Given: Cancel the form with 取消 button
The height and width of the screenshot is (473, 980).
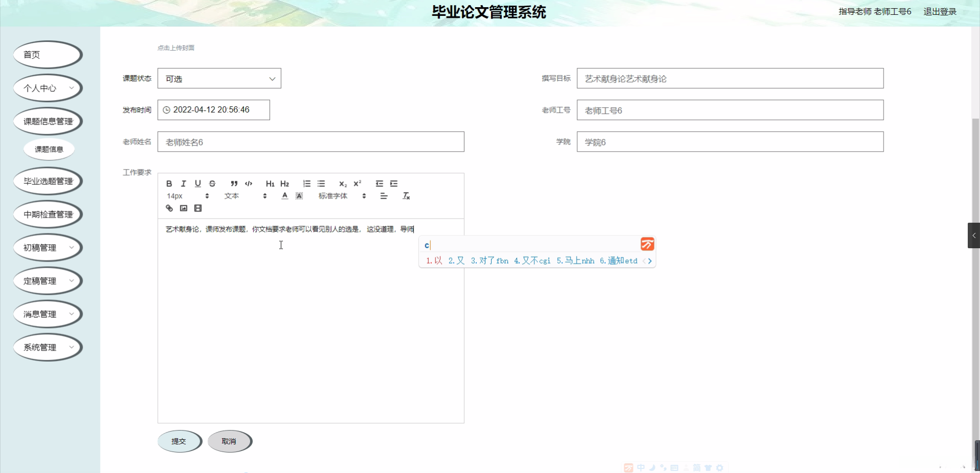Looking at the screenshot, I should pos(230,441).
